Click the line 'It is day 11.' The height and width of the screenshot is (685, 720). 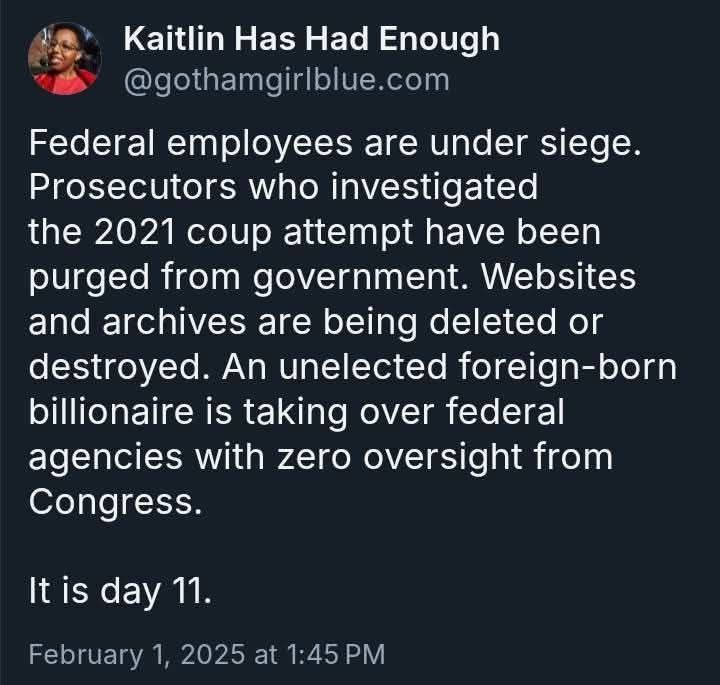(x=120, y=592)
